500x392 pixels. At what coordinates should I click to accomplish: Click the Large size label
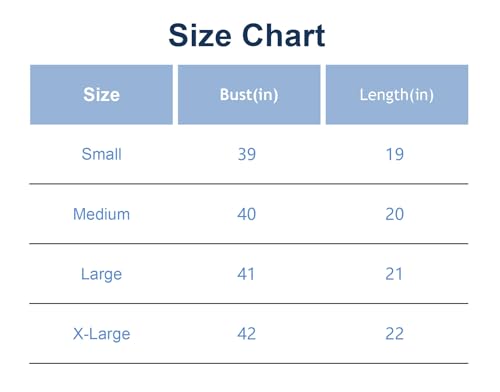[x=101, y=274]
